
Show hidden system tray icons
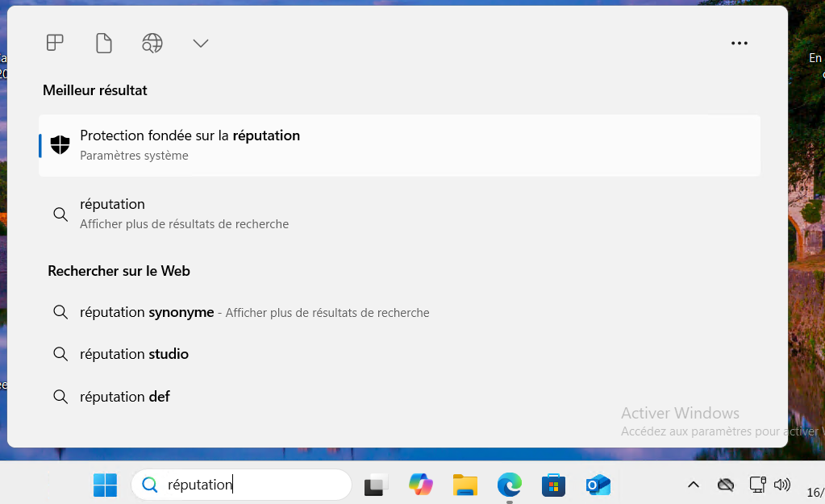(x=693, y=485)
